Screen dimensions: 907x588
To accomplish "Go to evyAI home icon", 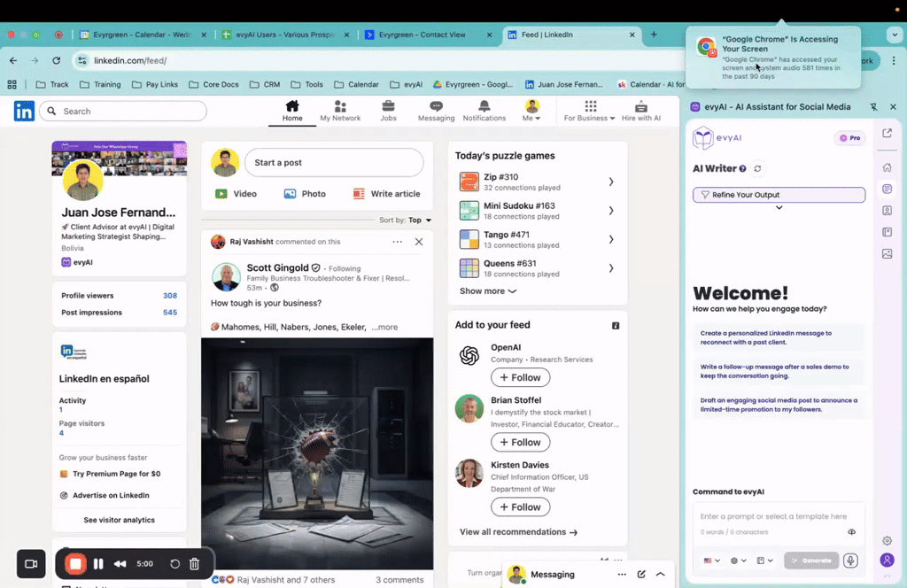I will click(x=887, y=167).
